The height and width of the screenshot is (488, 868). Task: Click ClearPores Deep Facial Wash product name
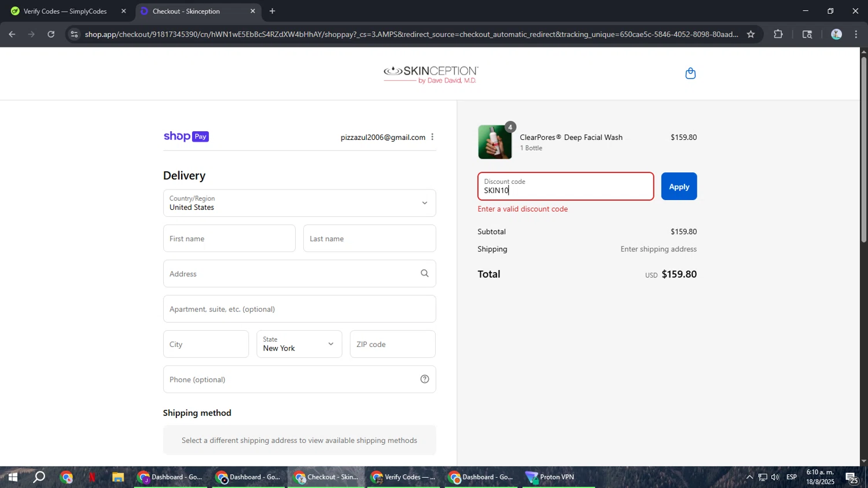pyautogui.click(x=571, y=137)
